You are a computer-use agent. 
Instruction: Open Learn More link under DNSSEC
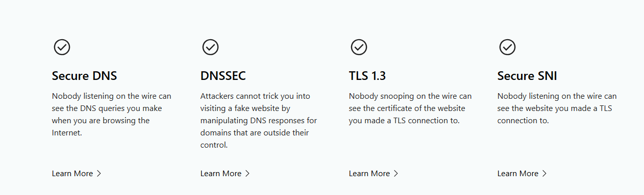[225, 174]
